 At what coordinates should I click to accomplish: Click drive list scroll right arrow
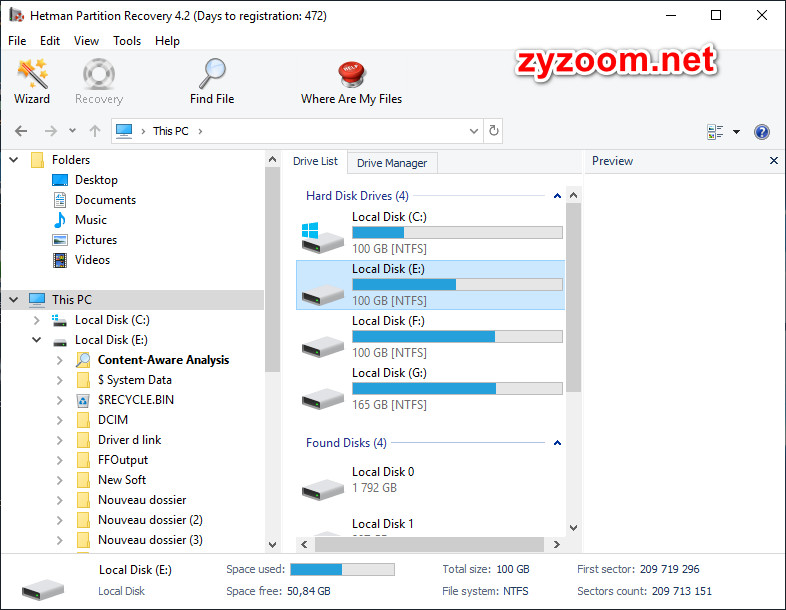556,544
